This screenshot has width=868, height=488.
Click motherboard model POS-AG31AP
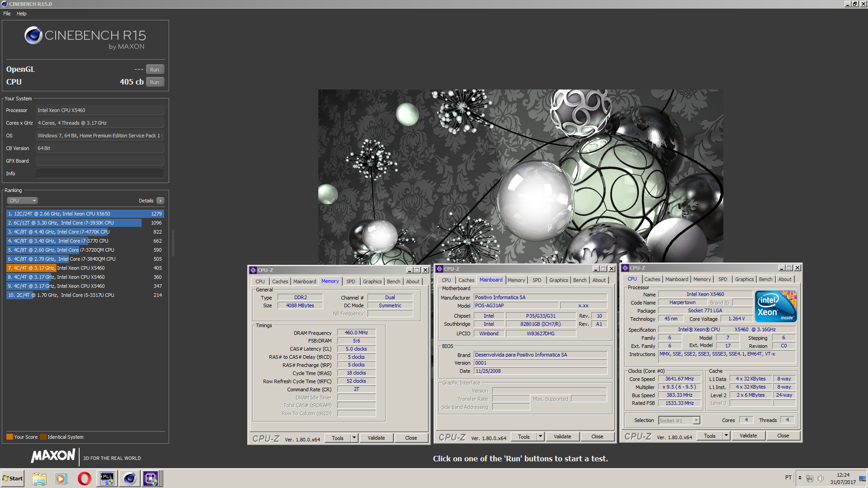[x=516, y=305]
